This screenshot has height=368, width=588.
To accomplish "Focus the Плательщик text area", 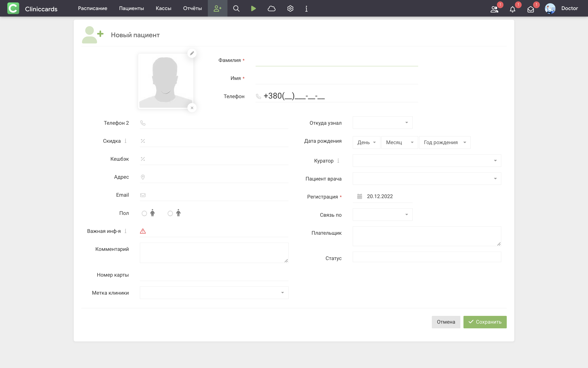I will pos(427,236).
